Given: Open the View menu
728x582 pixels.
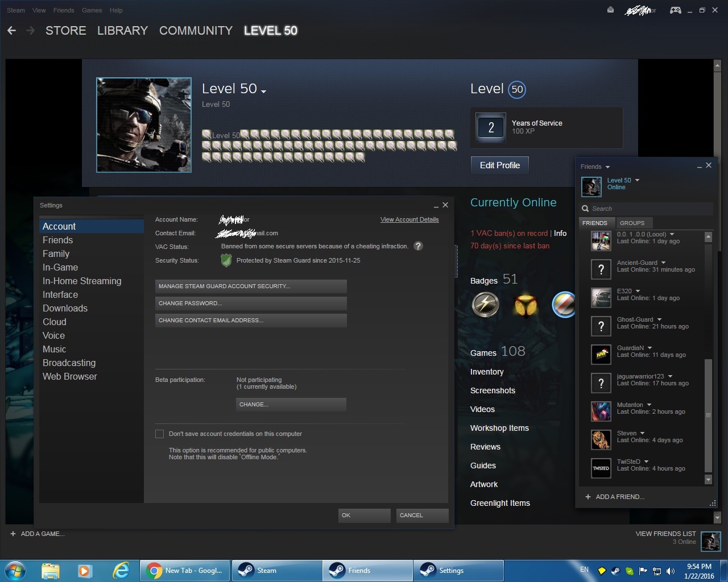Looking at the screenshot, I should point(39,10).
